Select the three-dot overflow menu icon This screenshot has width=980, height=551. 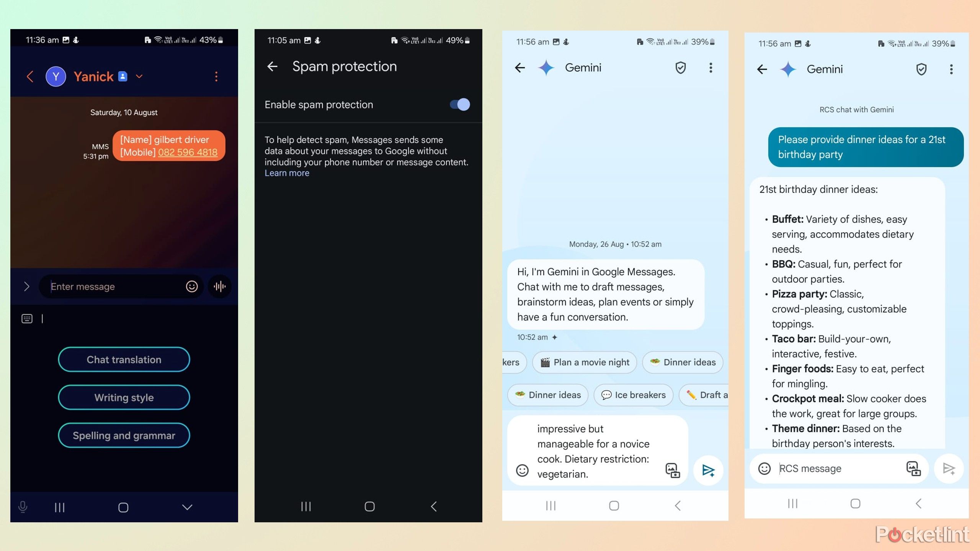(217, 76)
